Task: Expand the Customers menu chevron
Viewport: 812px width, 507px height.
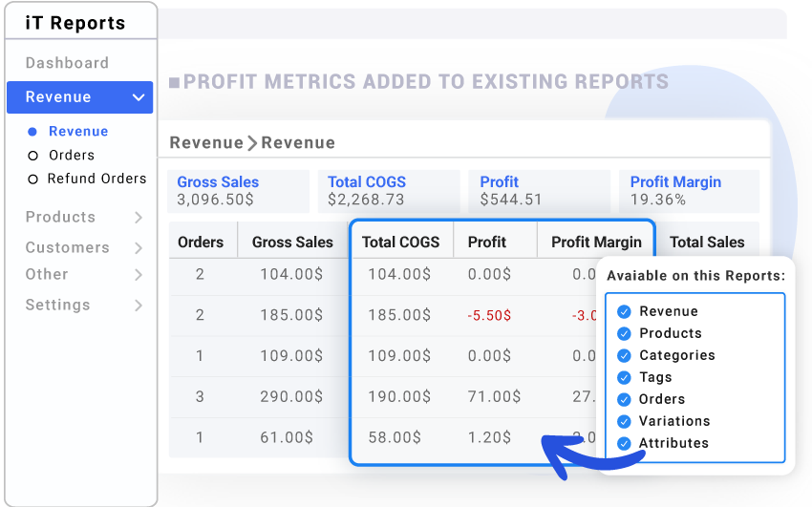Action: click(139, 248)
